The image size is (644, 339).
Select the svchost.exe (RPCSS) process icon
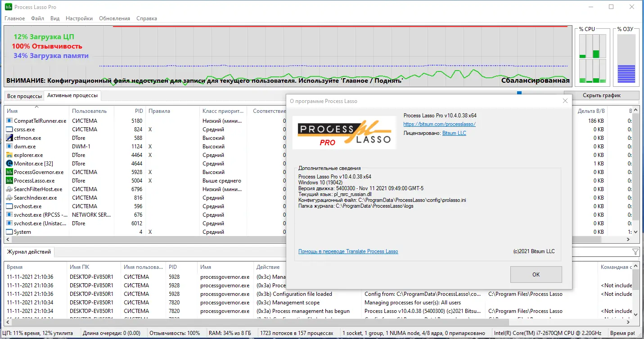coord(9,215)
